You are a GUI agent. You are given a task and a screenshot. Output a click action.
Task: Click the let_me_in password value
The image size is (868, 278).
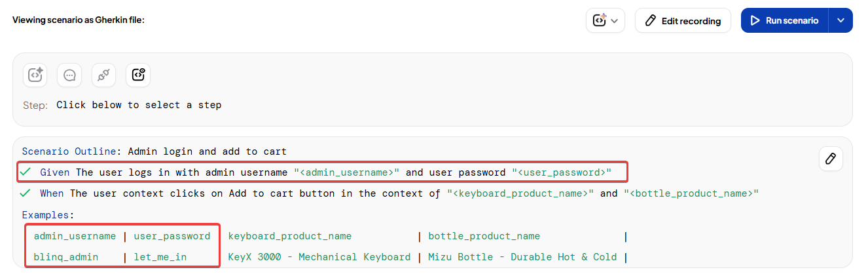160,257
